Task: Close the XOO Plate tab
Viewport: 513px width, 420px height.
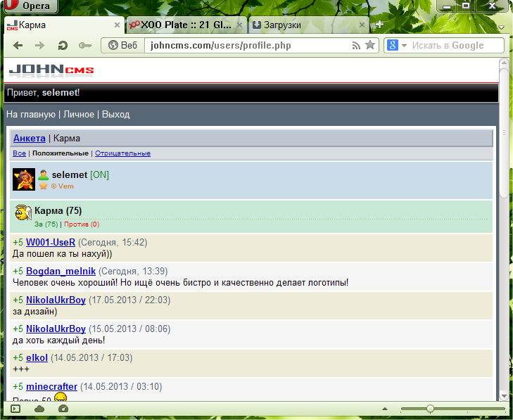Action: click(x=239, y=25)
